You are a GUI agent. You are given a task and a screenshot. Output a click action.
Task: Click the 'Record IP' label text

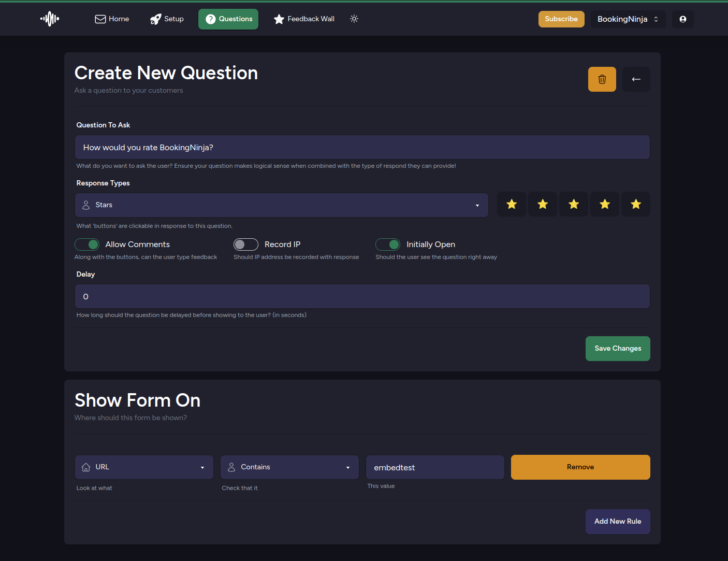282,244
